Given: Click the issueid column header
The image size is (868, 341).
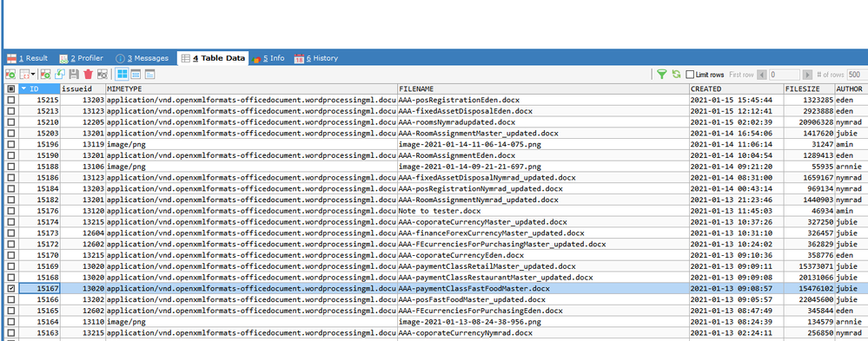Looking at the screenshot, I should 83,89.
